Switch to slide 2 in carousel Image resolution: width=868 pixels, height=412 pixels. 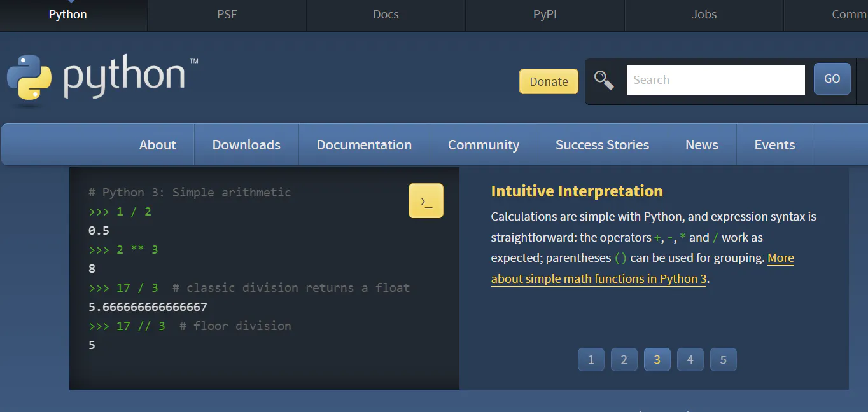point(624,360)
